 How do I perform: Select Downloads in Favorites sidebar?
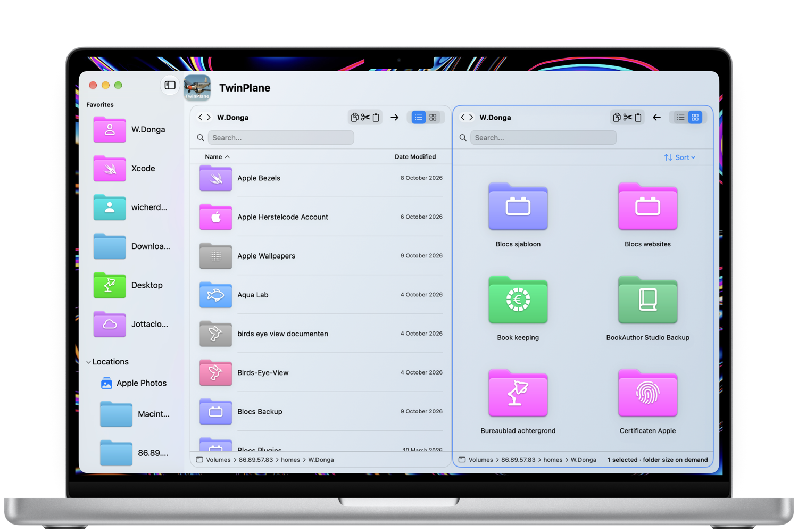point(132,246)
